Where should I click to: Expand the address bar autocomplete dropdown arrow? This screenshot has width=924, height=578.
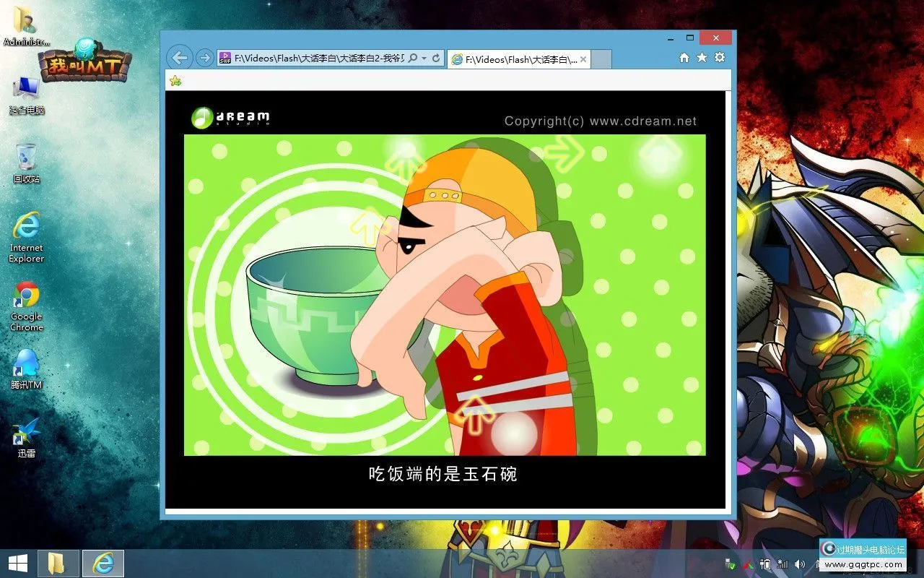point(424,59)
